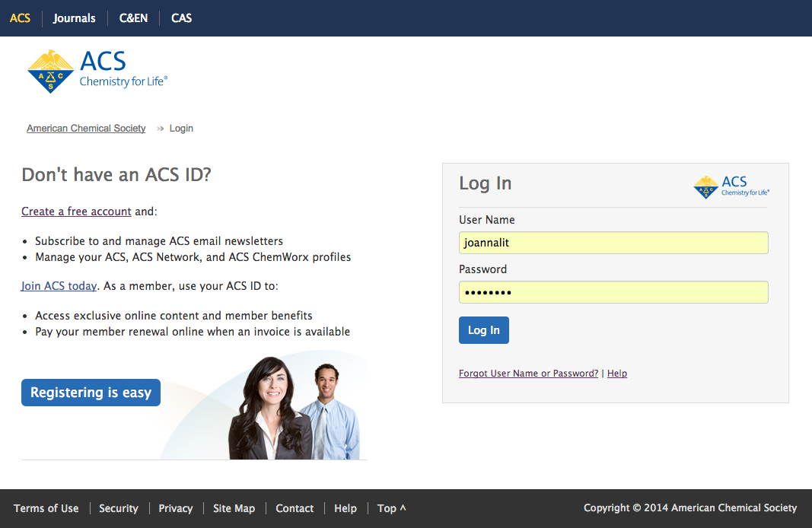This screenshot has width=812, height=528.
Task: Open Terms of Use in footer
Action: pyautogui.click(x=46, y=508)
